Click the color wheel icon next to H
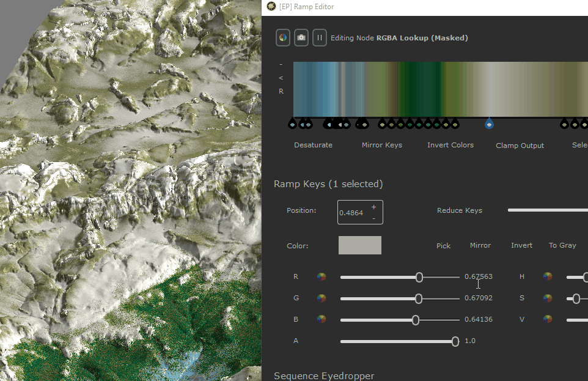The width and height of the screenshot is (588, 381). tap(548, 277)
